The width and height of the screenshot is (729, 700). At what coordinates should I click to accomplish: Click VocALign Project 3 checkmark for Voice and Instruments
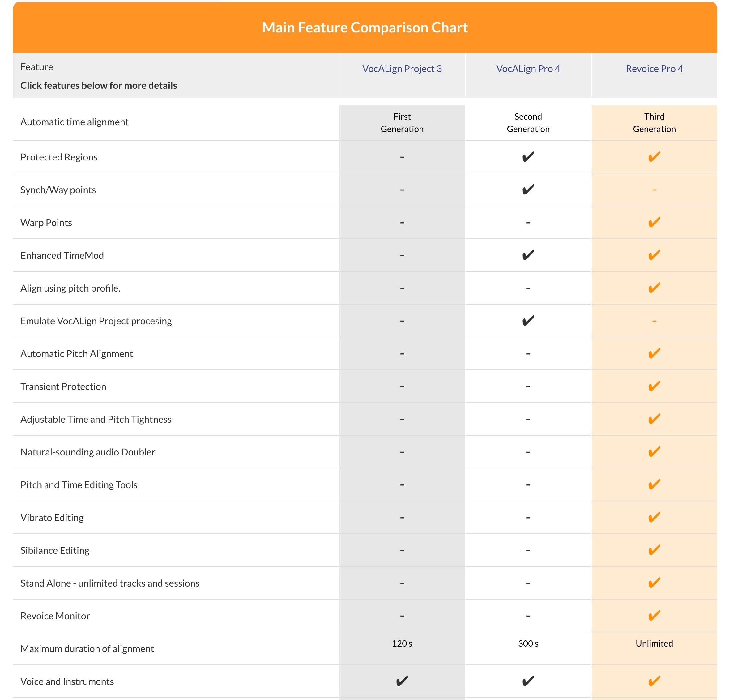402,681
